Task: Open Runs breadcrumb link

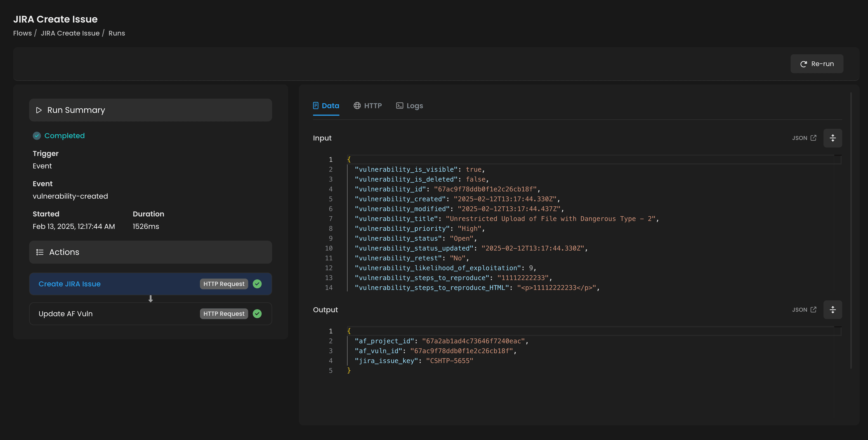Action: tap(117, 33)
